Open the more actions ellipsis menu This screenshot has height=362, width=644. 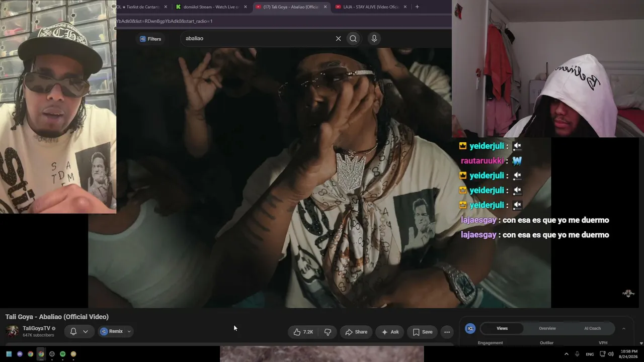[447, 332]
